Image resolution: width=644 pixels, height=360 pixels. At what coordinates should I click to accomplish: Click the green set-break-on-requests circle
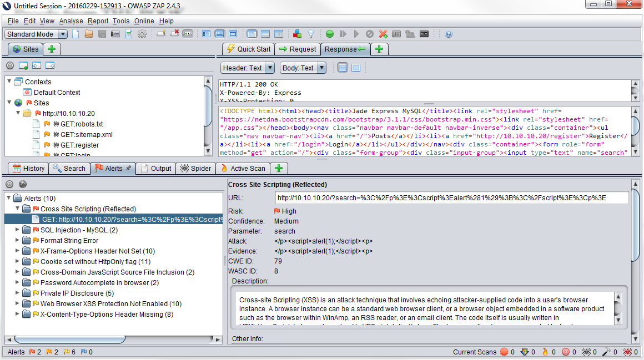[330, 34]
